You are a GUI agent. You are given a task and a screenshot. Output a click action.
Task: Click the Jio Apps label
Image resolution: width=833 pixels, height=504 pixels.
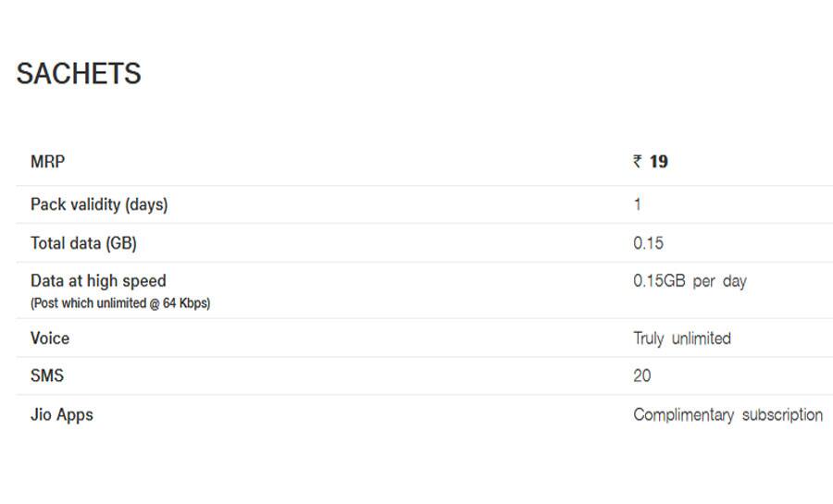(x=62, y=415)
